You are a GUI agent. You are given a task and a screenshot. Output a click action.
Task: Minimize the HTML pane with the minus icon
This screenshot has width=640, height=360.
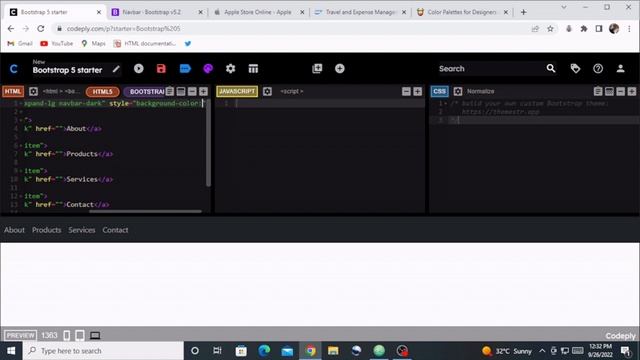192,91
